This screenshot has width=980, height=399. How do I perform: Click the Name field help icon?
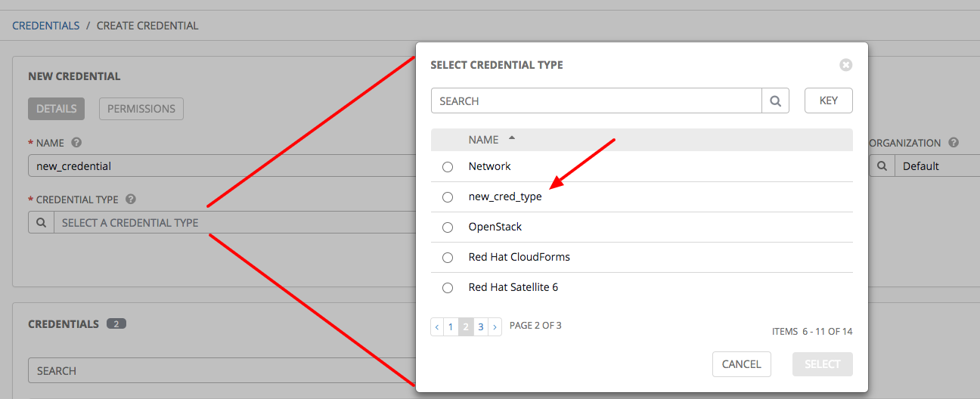(76, 142)
